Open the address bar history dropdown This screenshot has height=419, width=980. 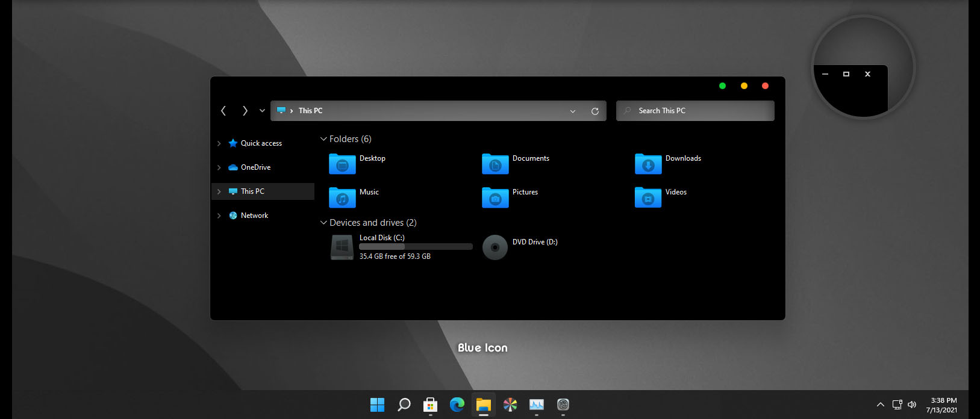click(573, 111)
